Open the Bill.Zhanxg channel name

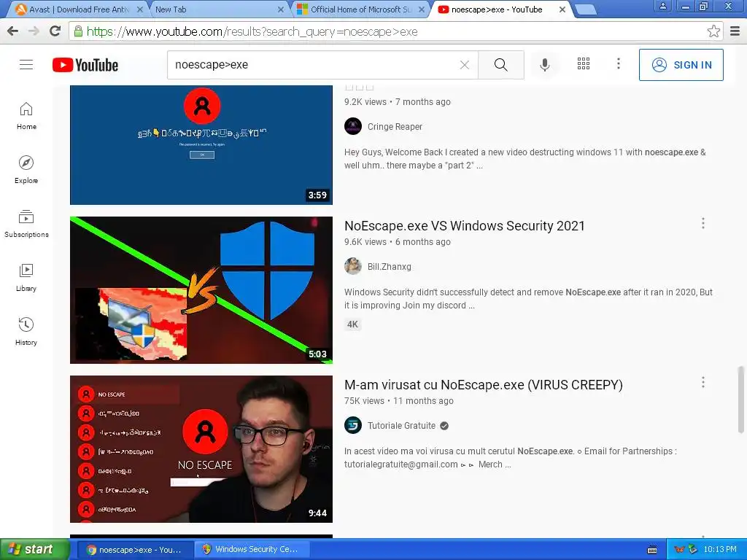point(390,267)
